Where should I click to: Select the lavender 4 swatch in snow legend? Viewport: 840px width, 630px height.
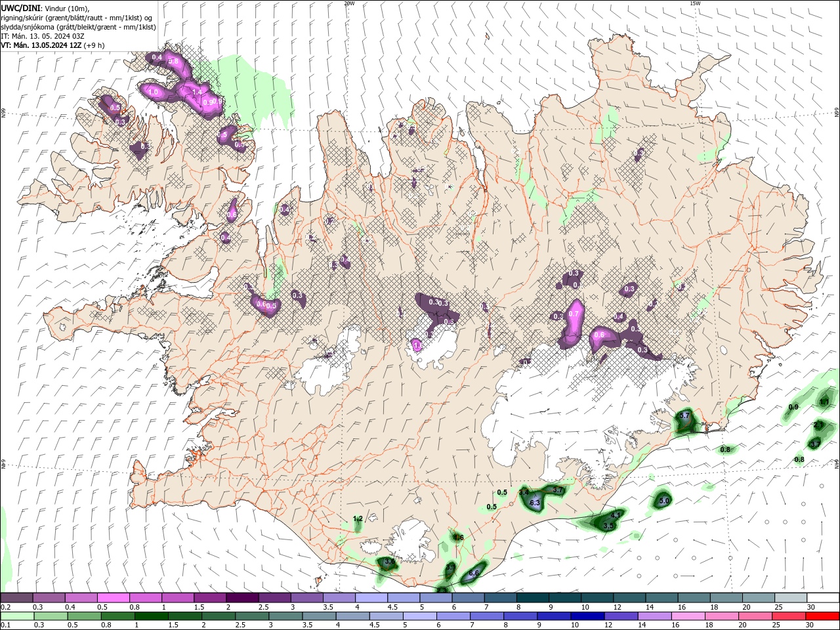(371, 598)
